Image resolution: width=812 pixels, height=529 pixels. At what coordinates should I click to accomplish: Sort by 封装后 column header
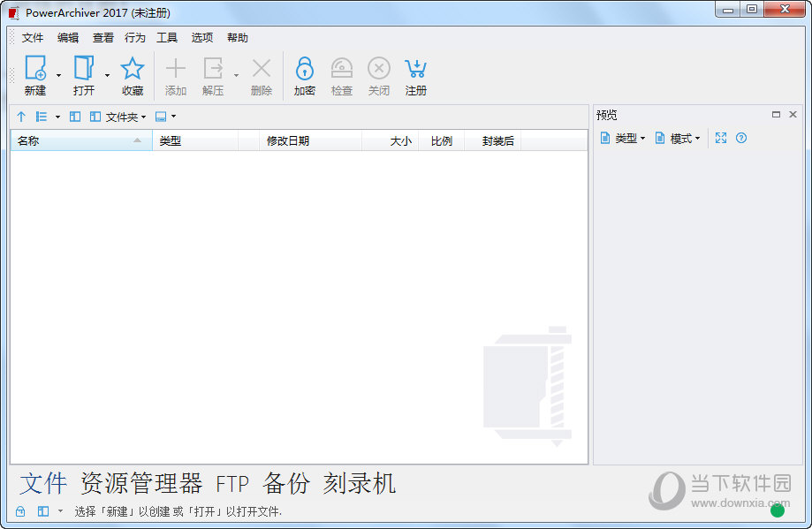(492, 140)
